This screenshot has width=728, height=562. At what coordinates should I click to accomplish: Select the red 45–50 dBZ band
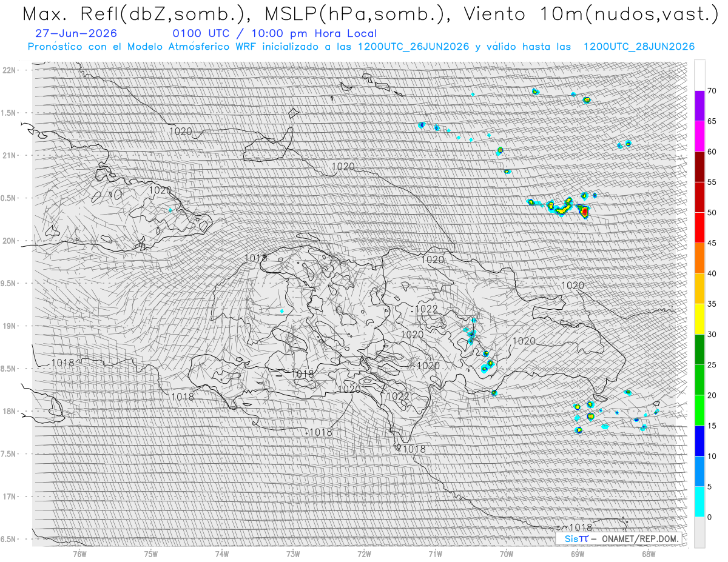699,227
